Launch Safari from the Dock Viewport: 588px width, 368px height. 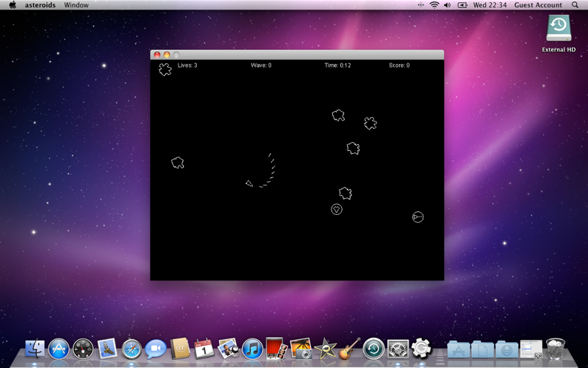click(132, 349)
